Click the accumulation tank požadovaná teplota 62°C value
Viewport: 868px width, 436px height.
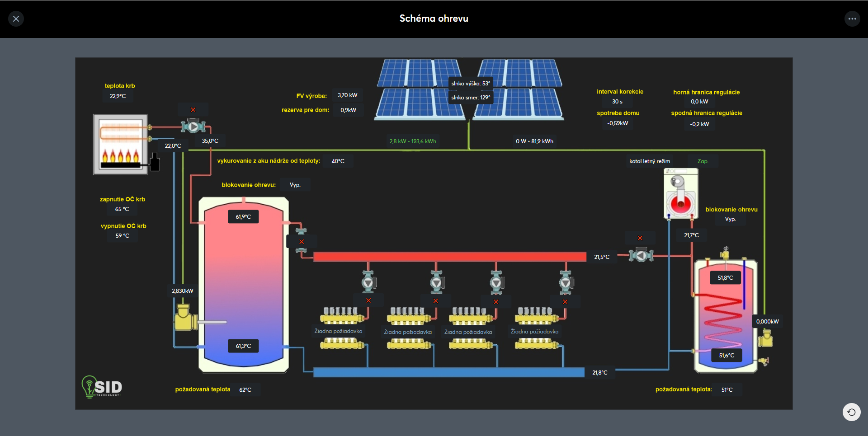[245, 389]
